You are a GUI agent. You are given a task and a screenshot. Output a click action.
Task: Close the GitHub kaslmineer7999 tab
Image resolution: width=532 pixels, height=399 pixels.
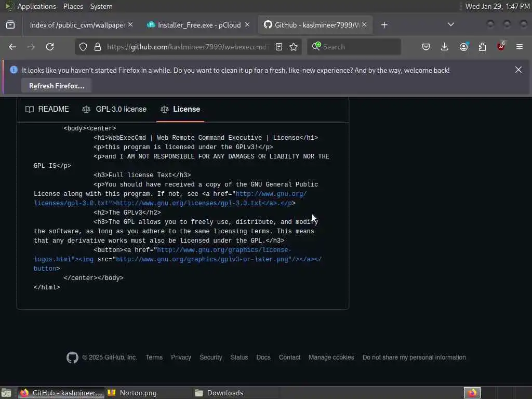coord(364,25)
